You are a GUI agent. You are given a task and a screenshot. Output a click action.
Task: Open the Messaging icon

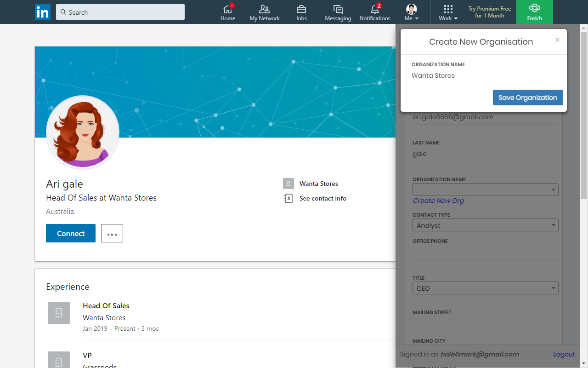pyautogui.click(x=338, y=10)
